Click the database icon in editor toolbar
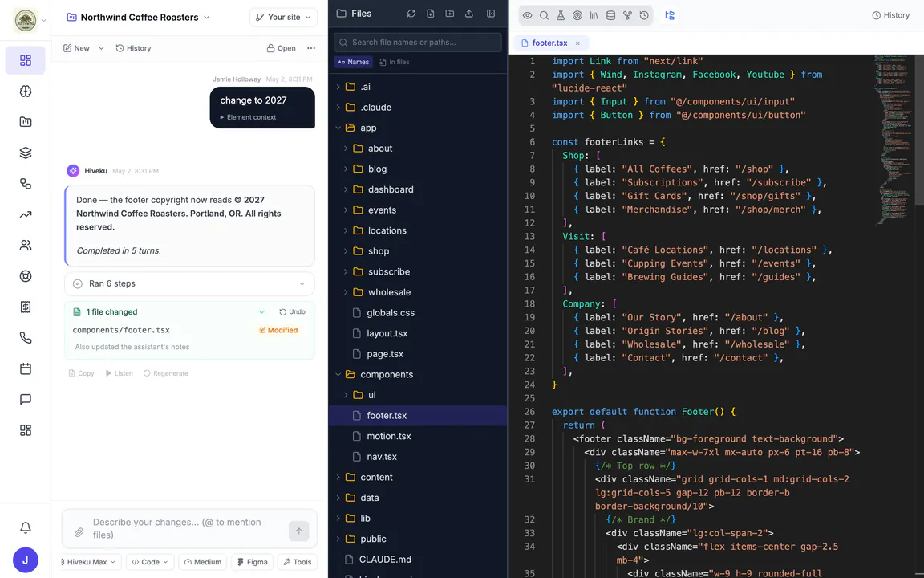 coord(610,15)
